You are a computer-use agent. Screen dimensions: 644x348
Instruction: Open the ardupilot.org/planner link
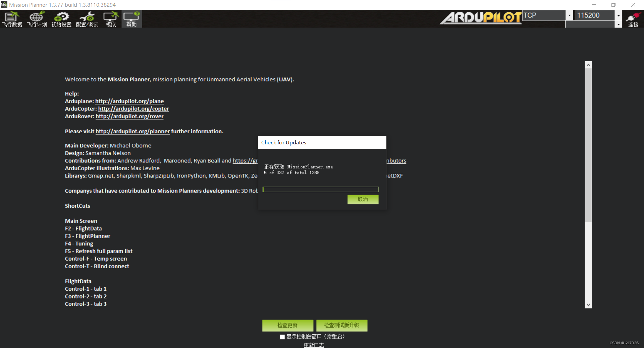point(133,131)
